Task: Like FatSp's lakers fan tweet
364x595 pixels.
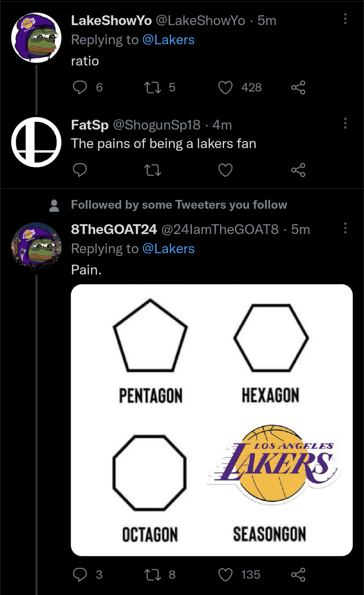Action: [226, 170]
